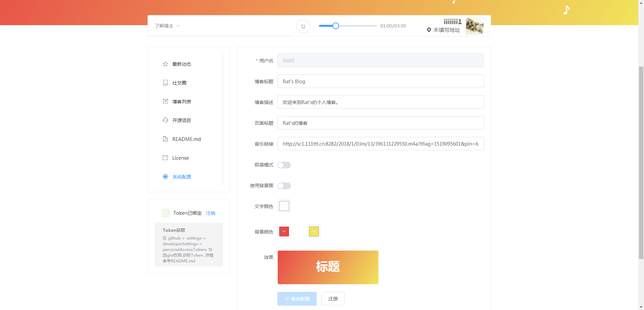
Task: Click the tablet icon beside 社交圈
Action: pos(165,83)
